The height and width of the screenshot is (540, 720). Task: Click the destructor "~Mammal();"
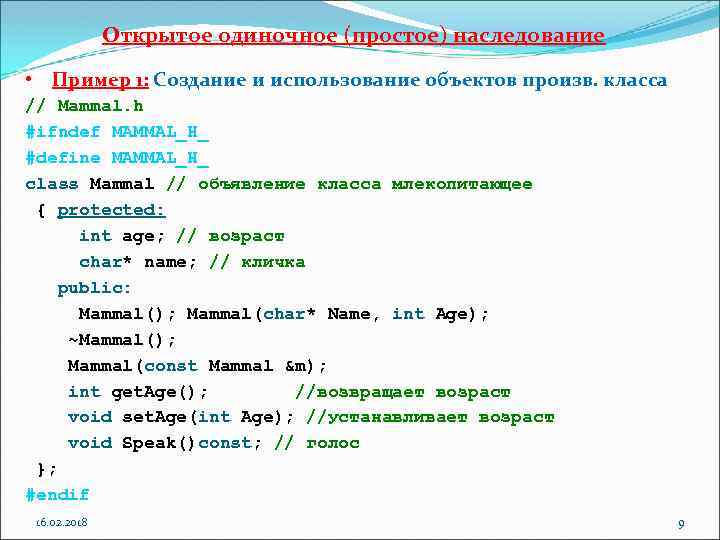tap(122, 340)
